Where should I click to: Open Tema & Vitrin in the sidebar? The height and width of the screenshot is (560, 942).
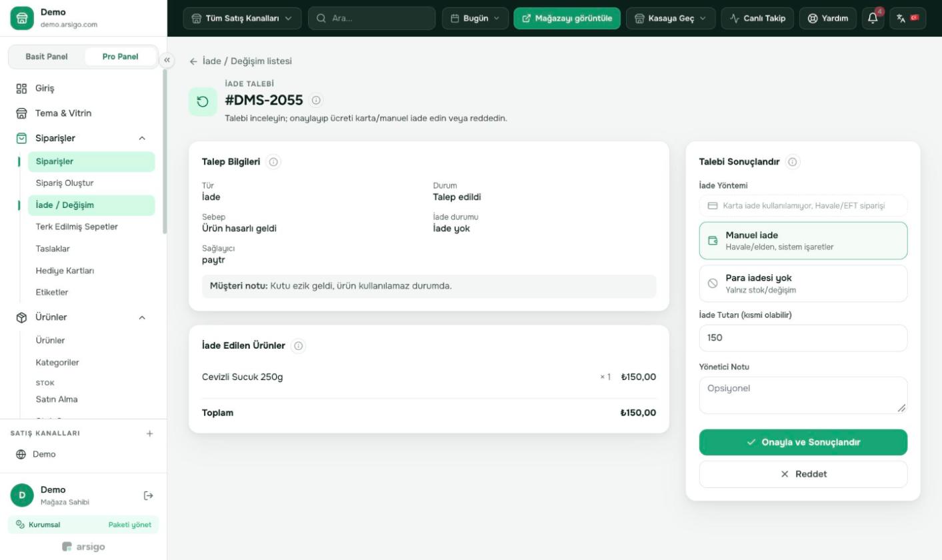tap(63, 113)
